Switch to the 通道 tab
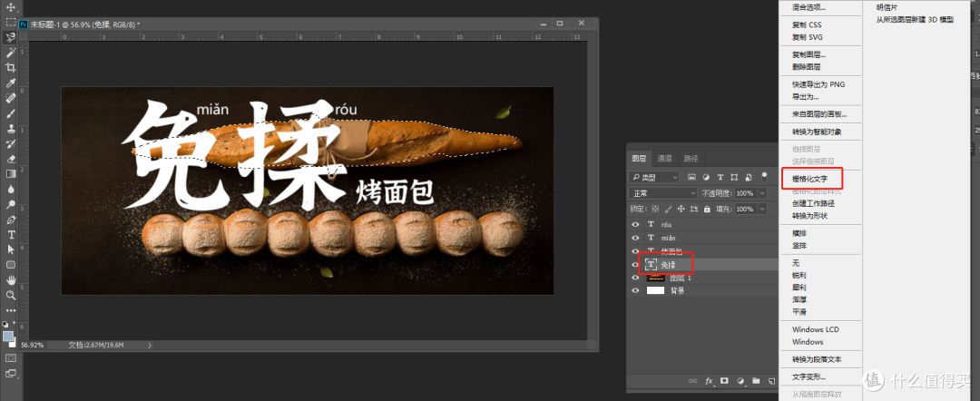 (x=664, y=159)
